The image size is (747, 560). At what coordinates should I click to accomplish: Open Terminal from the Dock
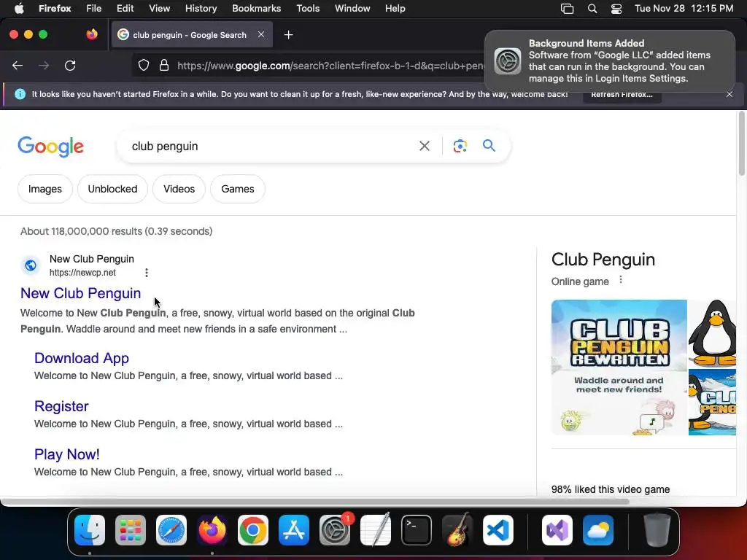[417, 530]
